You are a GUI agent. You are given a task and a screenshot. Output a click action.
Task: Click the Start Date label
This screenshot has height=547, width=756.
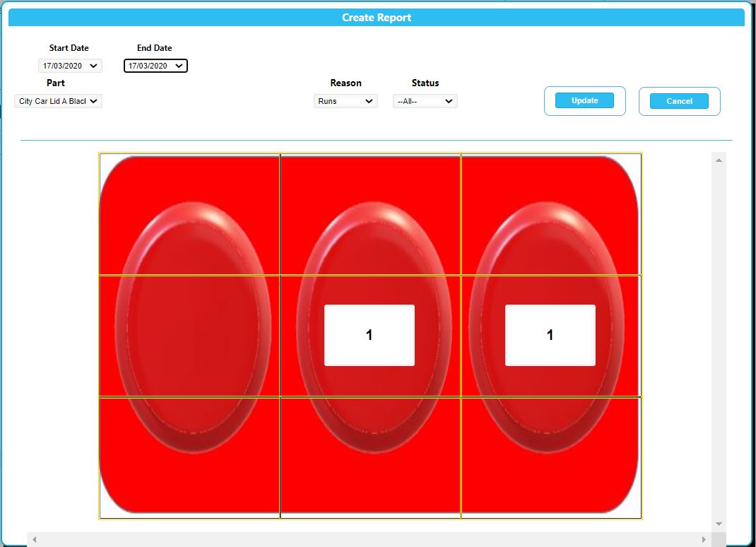(x=69, y=48)
